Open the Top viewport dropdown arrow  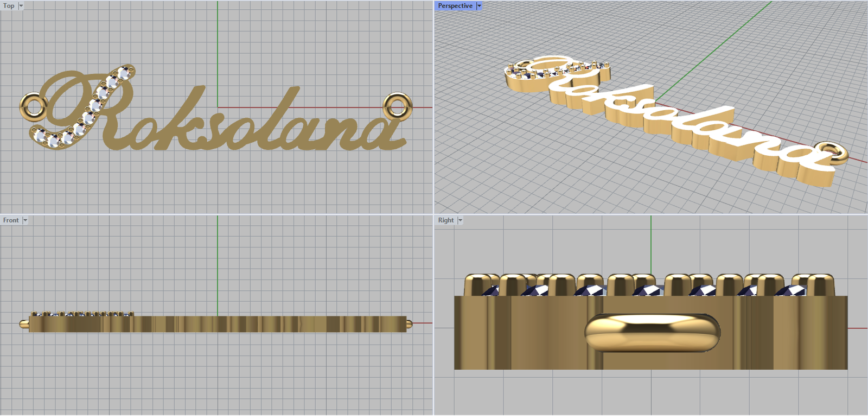coord(21,6)
